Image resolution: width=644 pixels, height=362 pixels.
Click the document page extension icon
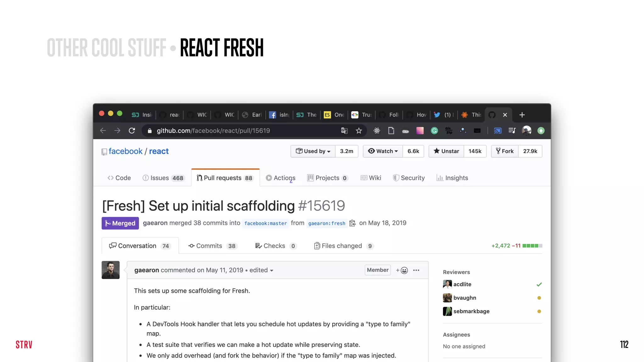(x=391, y=131)
